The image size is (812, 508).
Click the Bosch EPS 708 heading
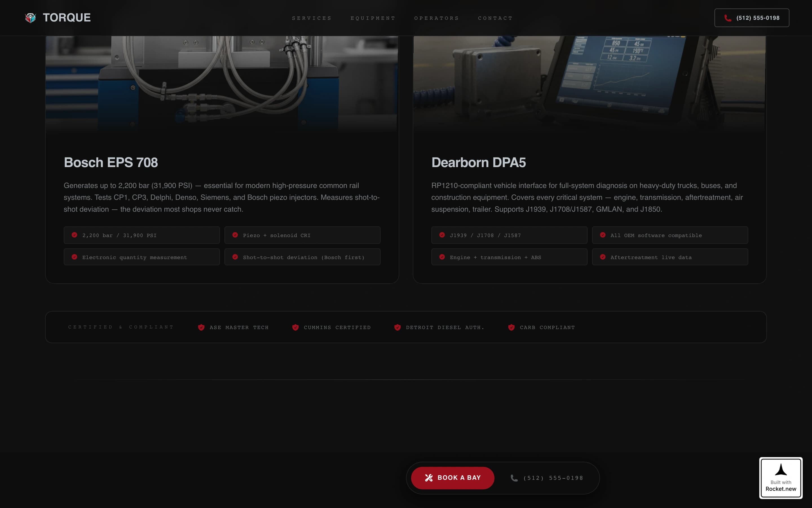[x=111, y=163]
